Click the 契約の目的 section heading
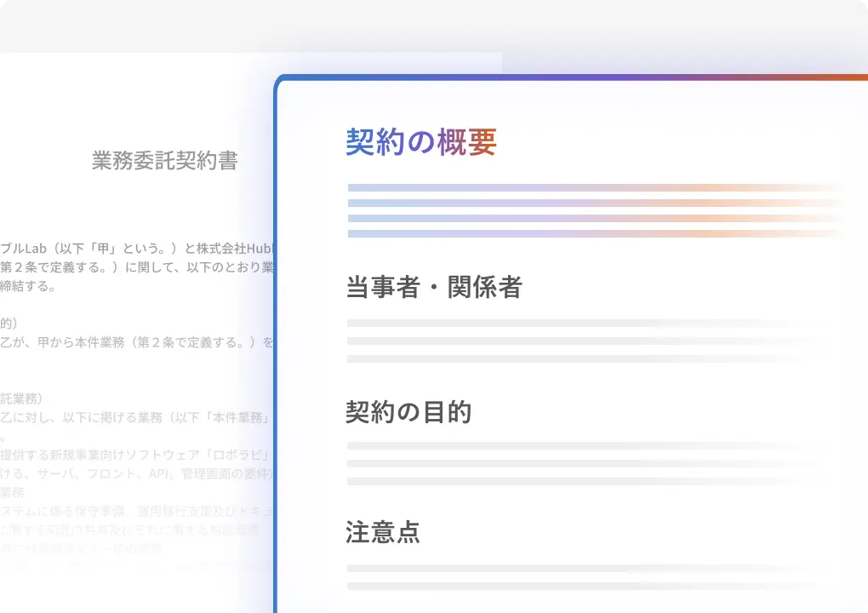The height and width of the screenshot is (613, 868). (408, 413)
